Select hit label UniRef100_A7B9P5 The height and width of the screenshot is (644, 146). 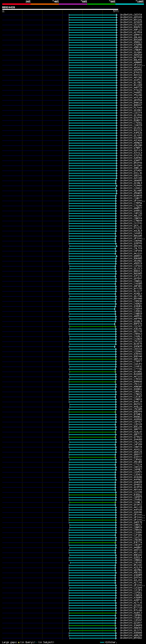pyautogui.click(x=131, y=598)
